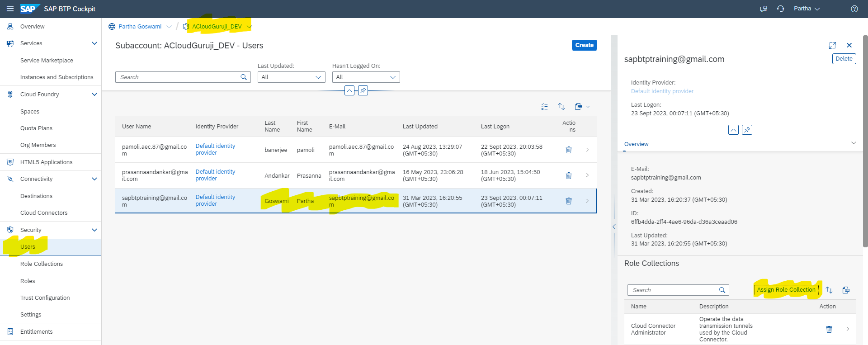
Task: Click the sort icon above users table
Action: click(x=561, y=107)
